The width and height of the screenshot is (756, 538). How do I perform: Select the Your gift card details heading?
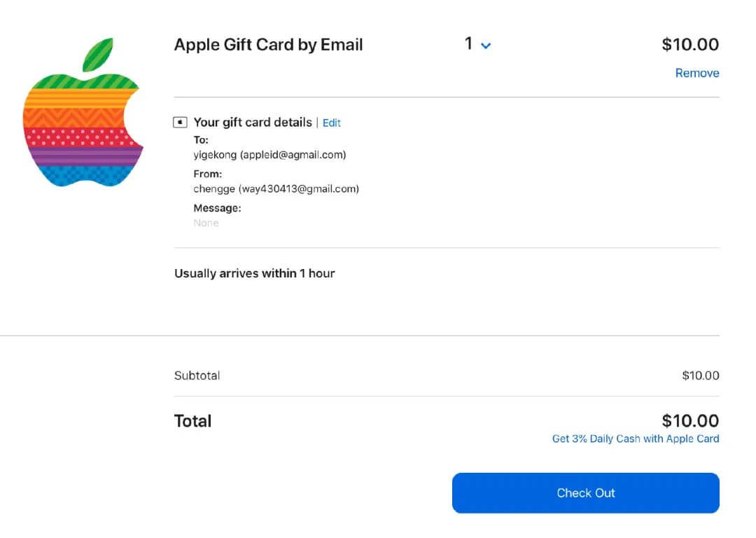pos(253,123)
